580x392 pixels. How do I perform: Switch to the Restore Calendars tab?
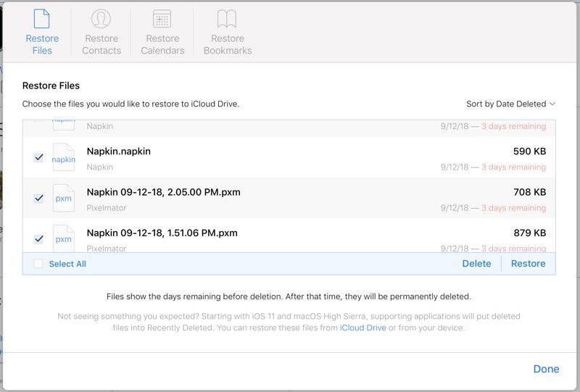tap(162, 33)
